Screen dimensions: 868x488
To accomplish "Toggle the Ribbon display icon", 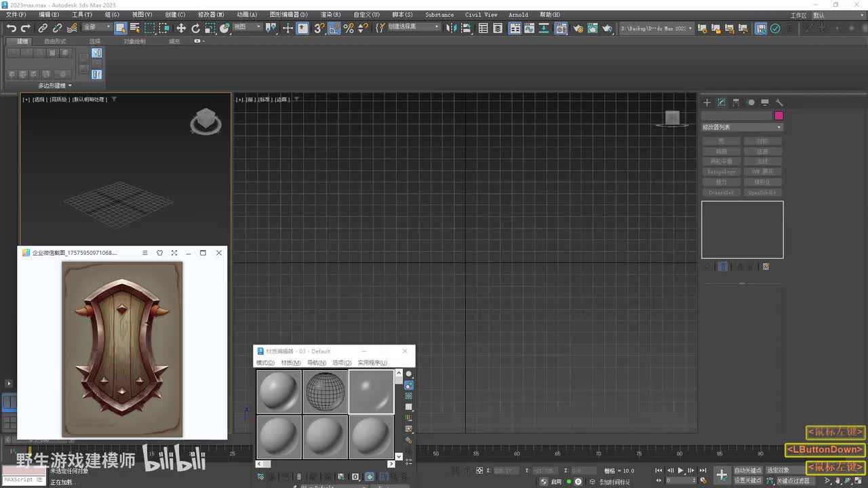I will coord(515,28).
